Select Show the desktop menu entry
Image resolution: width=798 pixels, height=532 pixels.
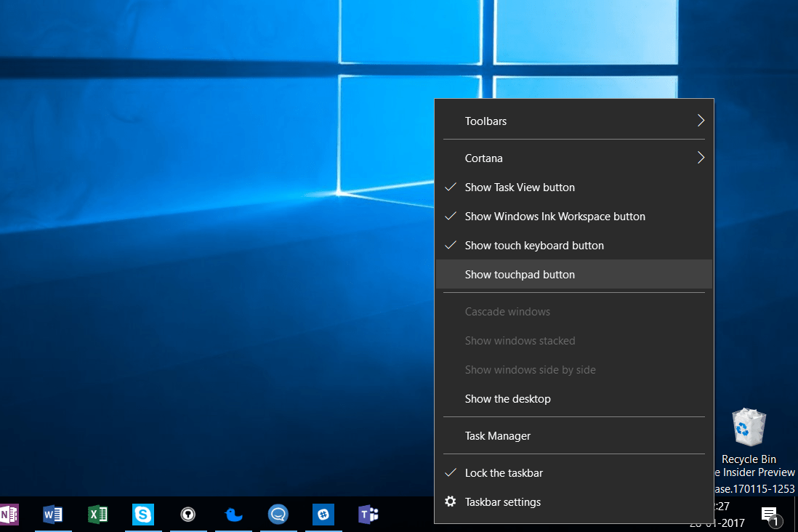pos(507,399)
